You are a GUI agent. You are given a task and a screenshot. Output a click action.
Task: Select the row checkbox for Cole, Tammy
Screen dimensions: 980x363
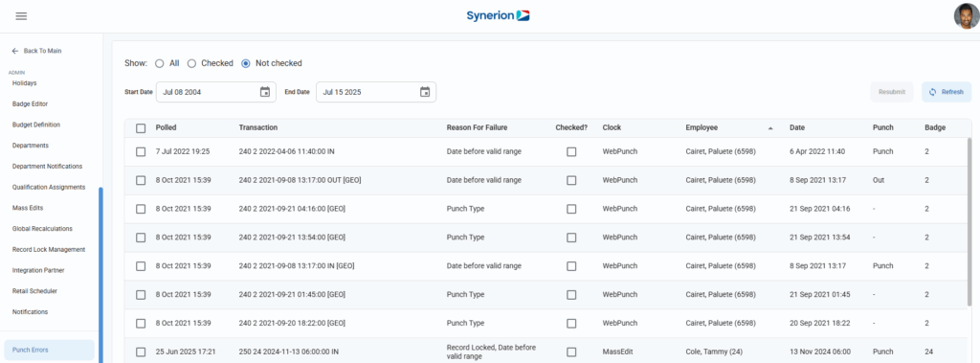coord(141,352)
